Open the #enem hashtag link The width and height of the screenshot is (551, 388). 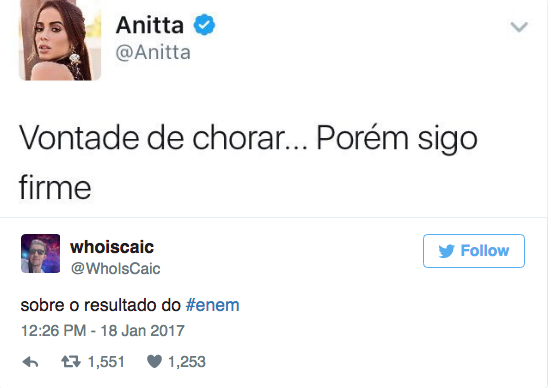coord(213,305)
